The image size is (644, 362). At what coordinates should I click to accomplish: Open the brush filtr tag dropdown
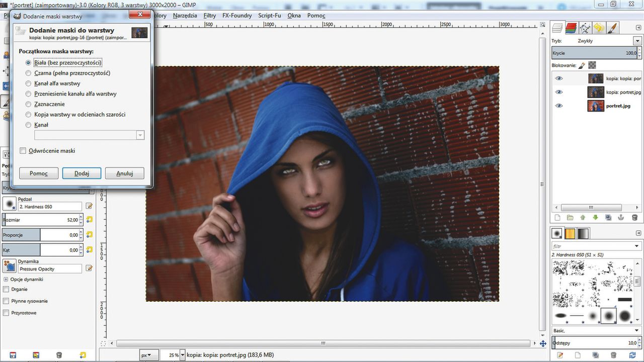click(637, 246)
